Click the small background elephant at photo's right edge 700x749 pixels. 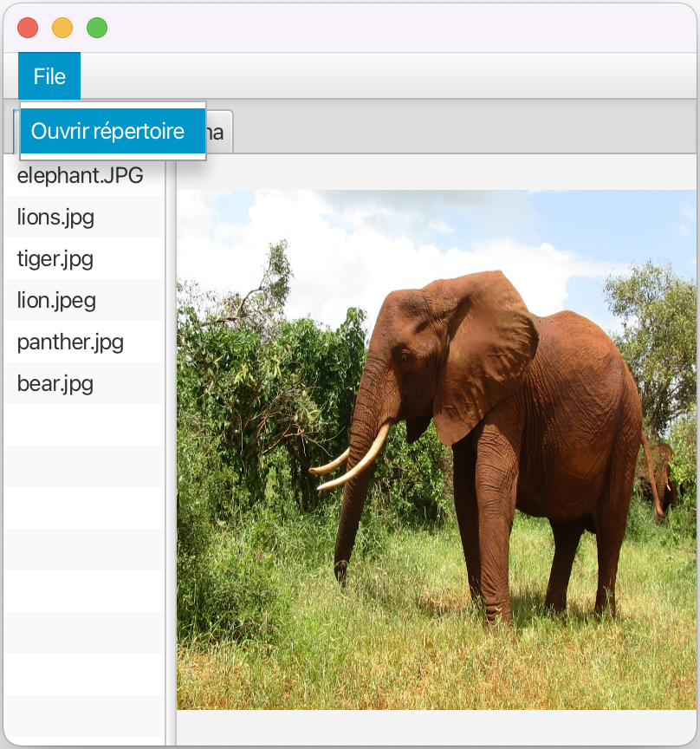tap(662, 472)
